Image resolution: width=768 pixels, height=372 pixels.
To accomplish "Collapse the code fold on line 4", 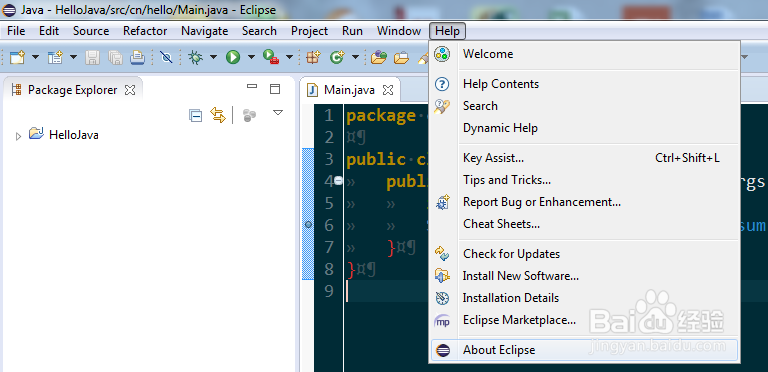I will tap(338, 181).
